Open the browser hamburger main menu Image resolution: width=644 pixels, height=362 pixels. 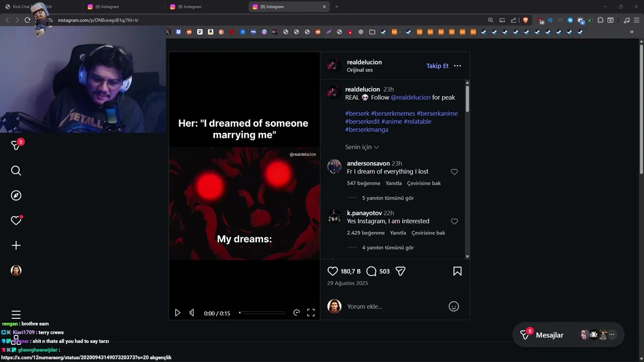point(637,20)
